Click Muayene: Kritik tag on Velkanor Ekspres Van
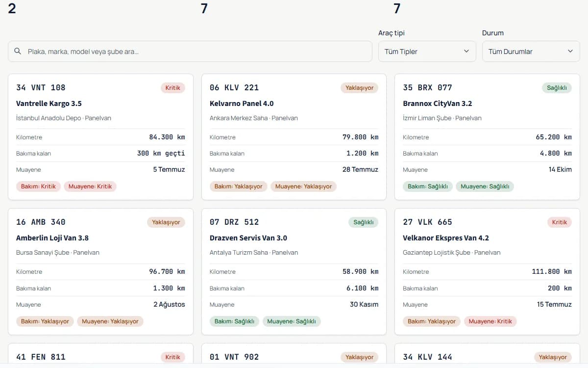Image resolution: width=588 pixels, height=368 pixels. point(490,321)
